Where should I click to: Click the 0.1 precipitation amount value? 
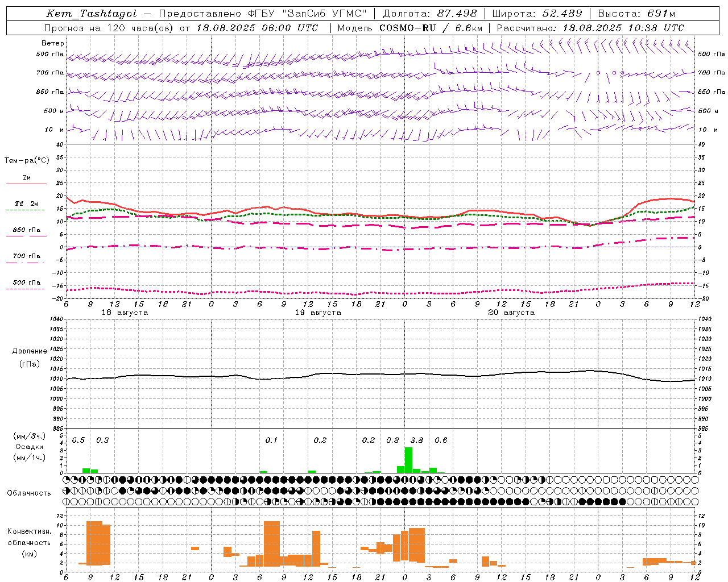coord(272,440)
